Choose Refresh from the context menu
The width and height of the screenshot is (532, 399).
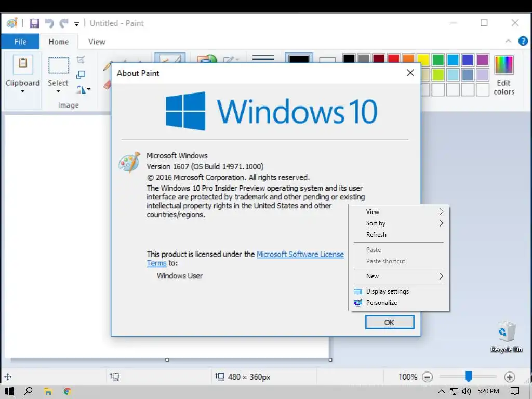click(x=398, y=235)
